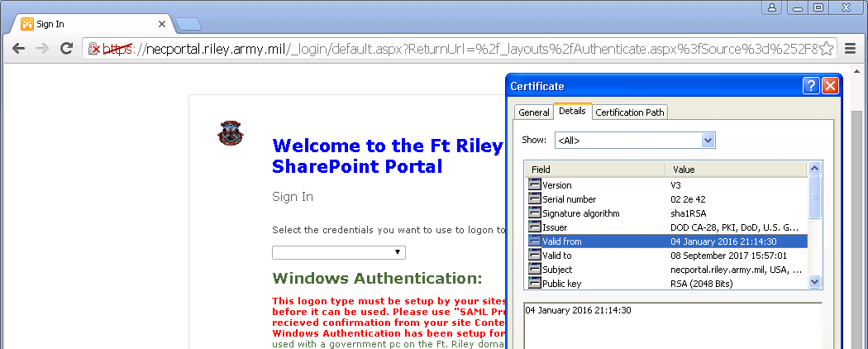868x349 pixels.
Task: Select the Issuer field row
Action: point(666,227)
